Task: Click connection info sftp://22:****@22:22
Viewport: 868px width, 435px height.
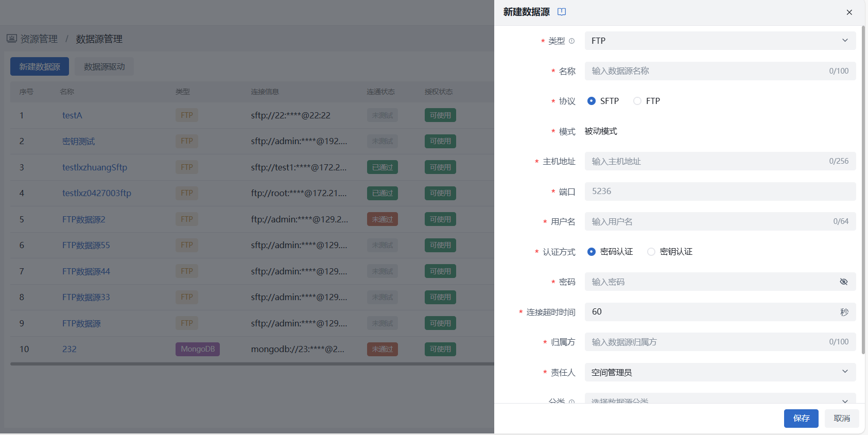Action: pyautogui.click(x=291, y=115)
